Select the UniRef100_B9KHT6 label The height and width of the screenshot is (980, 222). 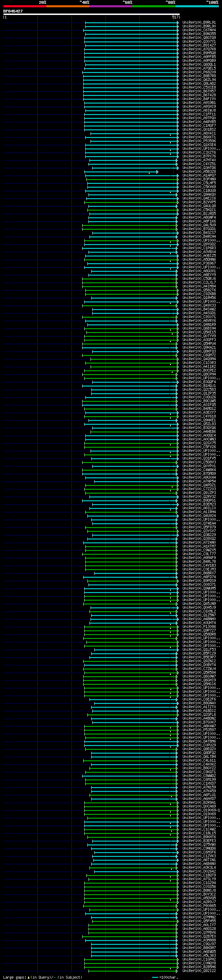click(x=199, y=837)
